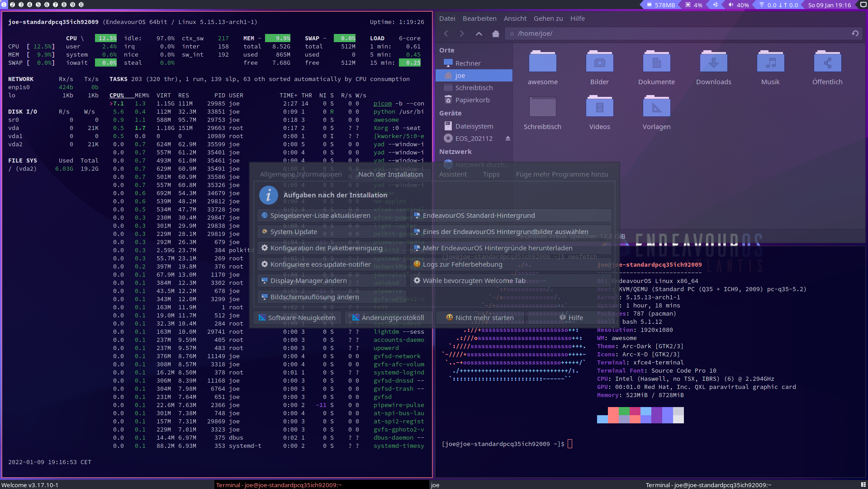
Task: Collapse the Orte section in the sidebar
Action: [x=446, y=50]
